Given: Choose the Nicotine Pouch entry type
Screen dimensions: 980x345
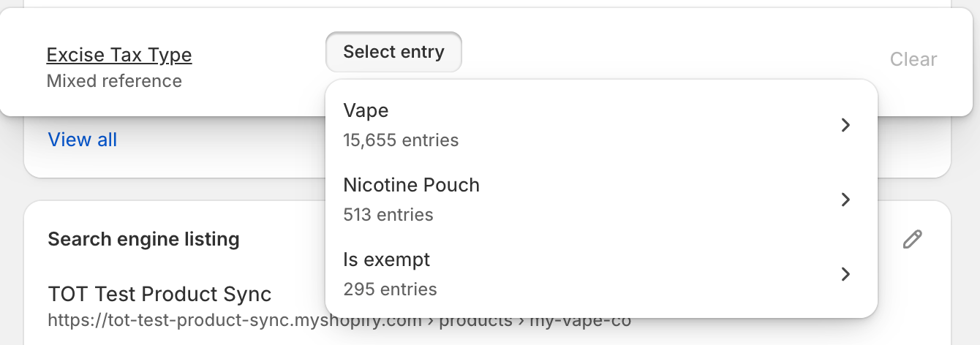Looking at the screenshot, I should point(411,186).
